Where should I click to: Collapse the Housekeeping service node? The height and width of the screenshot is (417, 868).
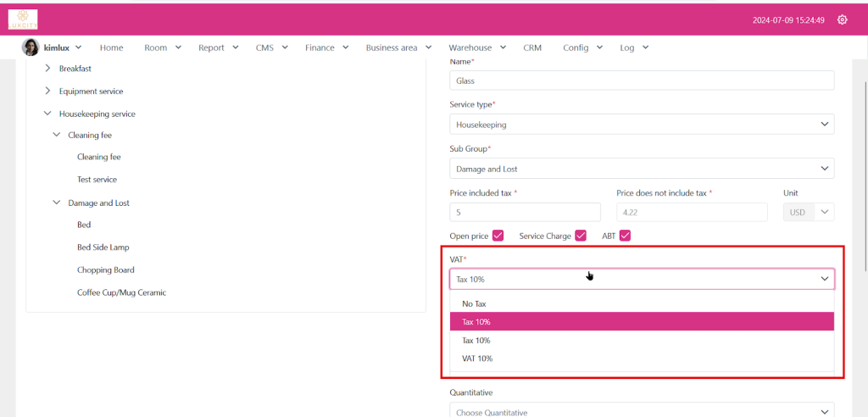tap(48, 114)
